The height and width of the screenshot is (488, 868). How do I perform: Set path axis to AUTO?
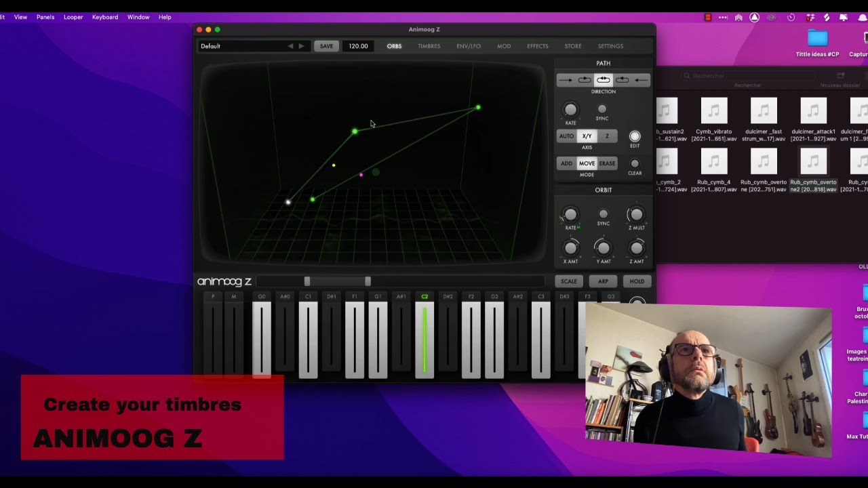(566, 136)
